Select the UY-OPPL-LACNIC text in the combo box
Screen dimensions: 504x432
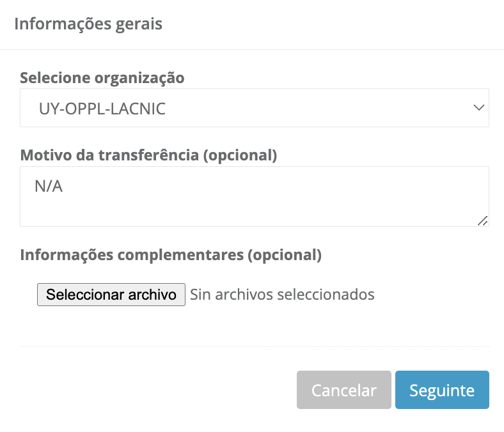tap(102, 109)
